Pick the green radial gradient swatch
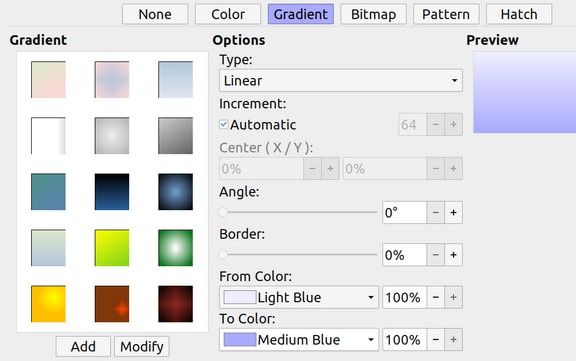Viewport: 576px width, 361px height. (x=176, y=248)
